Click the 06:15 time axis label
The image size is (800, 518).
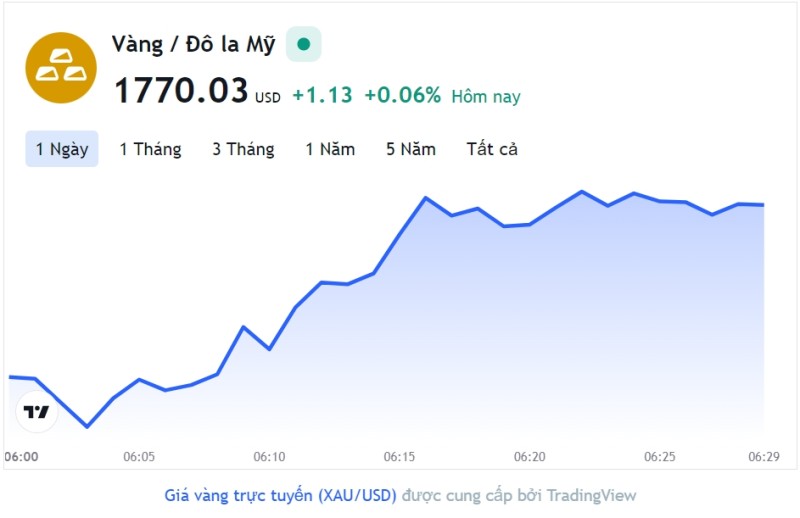click(x=399, y=457)
